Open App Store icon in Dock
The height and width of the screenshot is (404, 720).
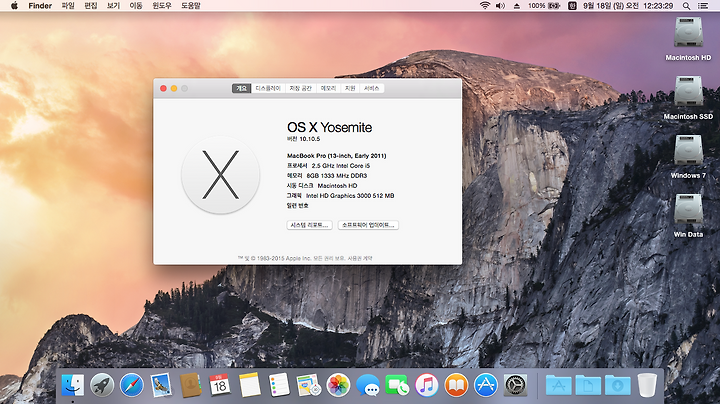[486, 385]
